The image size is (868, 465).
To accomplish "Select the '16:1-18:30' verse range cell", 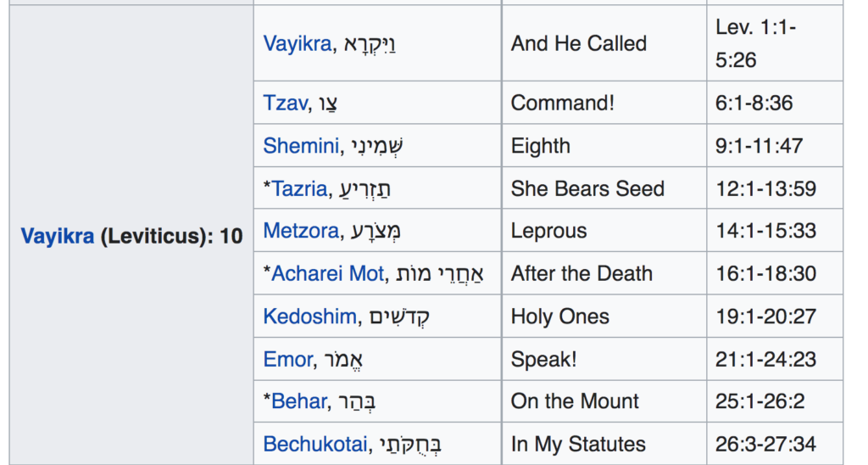I will 765,274.
